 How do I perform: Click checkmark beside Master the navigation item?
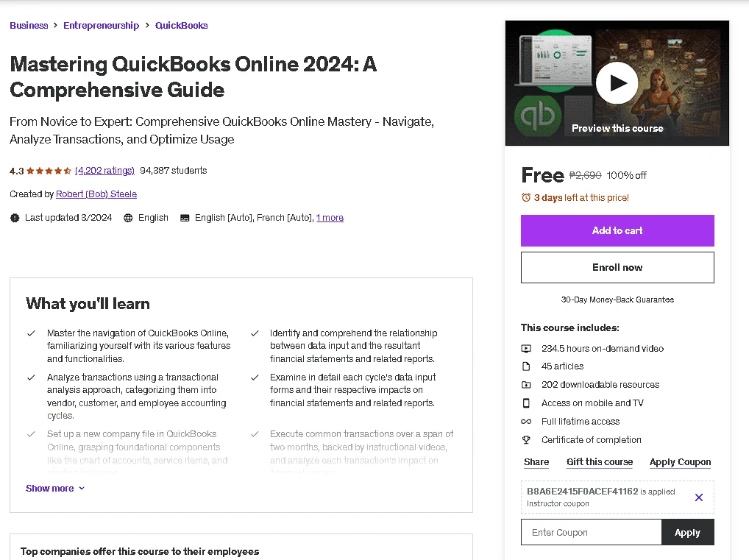click(x=31, y=333)
